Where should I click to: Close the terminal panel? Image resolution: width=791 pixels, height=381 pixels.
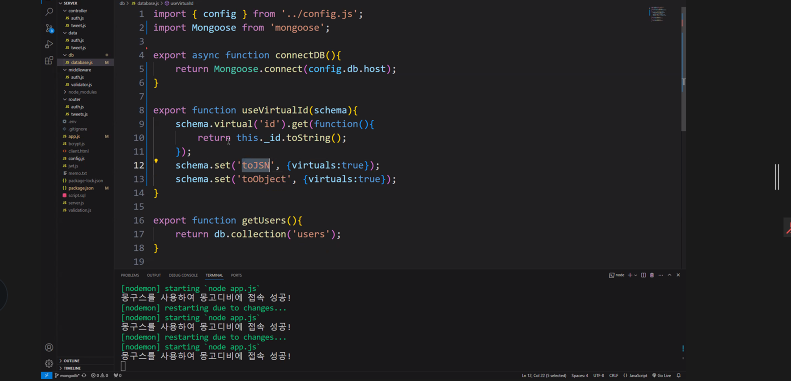pyautogui.click(x=679, y=275)
